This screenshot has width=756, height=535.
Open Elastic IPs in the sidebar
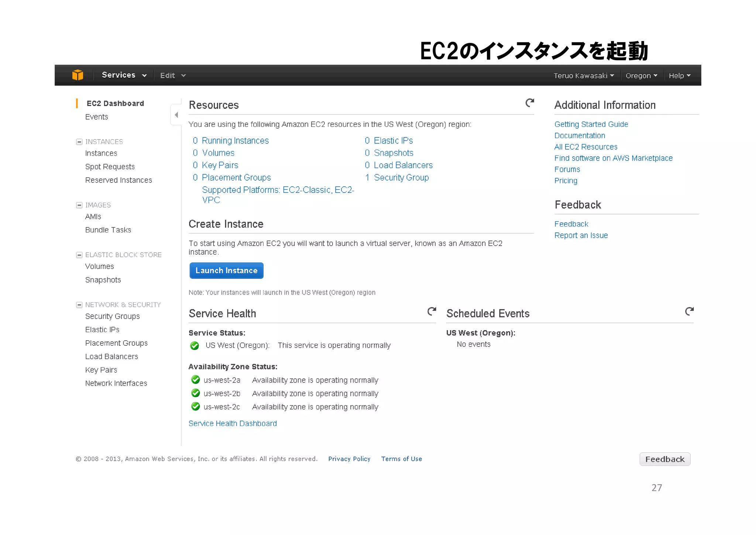102,330
